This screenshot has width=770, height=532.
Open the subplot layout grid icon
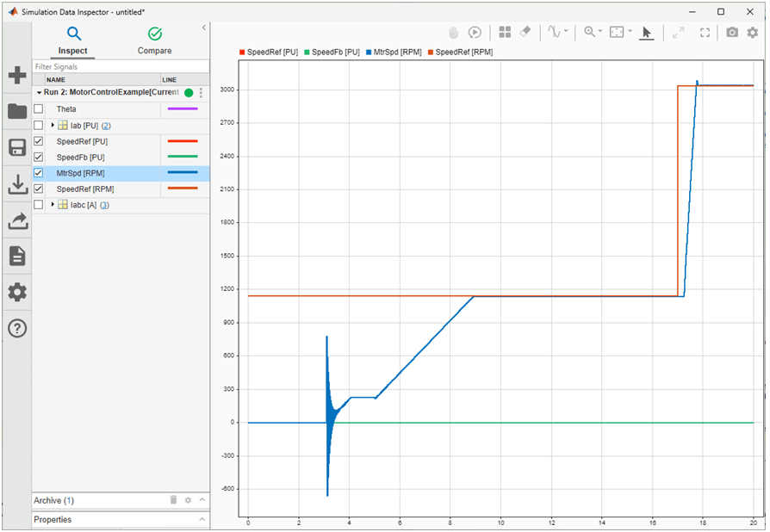(506, 32)
